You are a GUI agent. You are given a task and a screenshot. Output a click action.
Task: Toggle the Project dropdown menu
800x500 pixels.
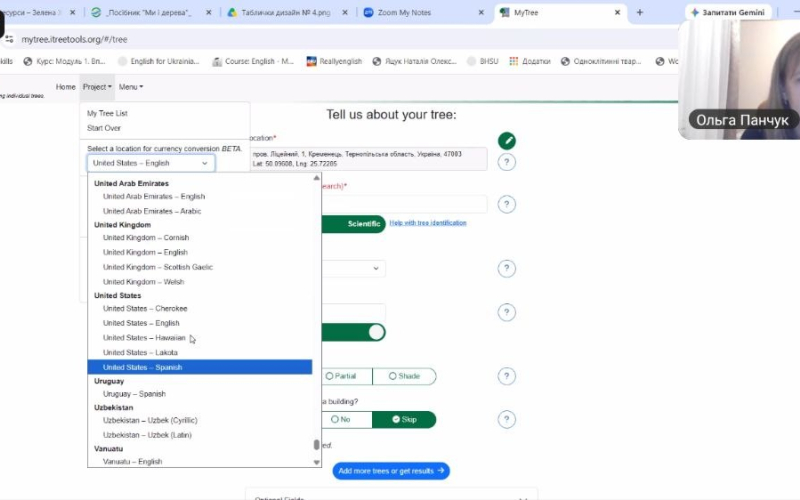(97, 87)
